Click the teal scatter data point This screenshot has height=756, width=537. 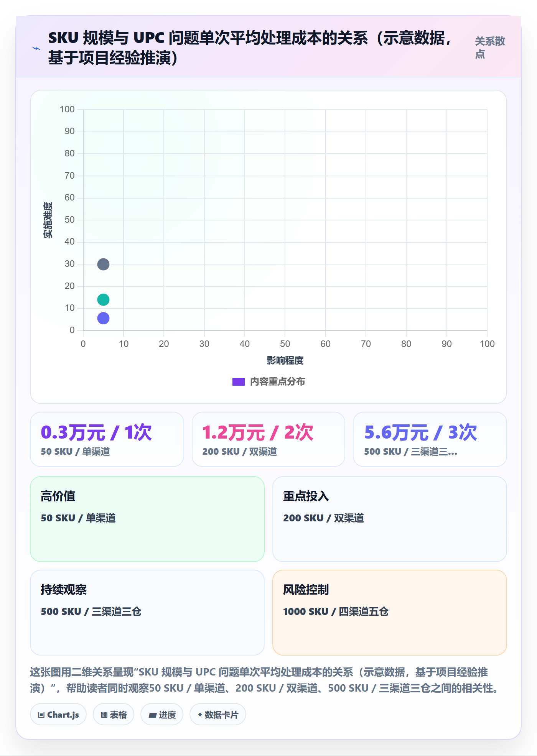pos(103,299)
